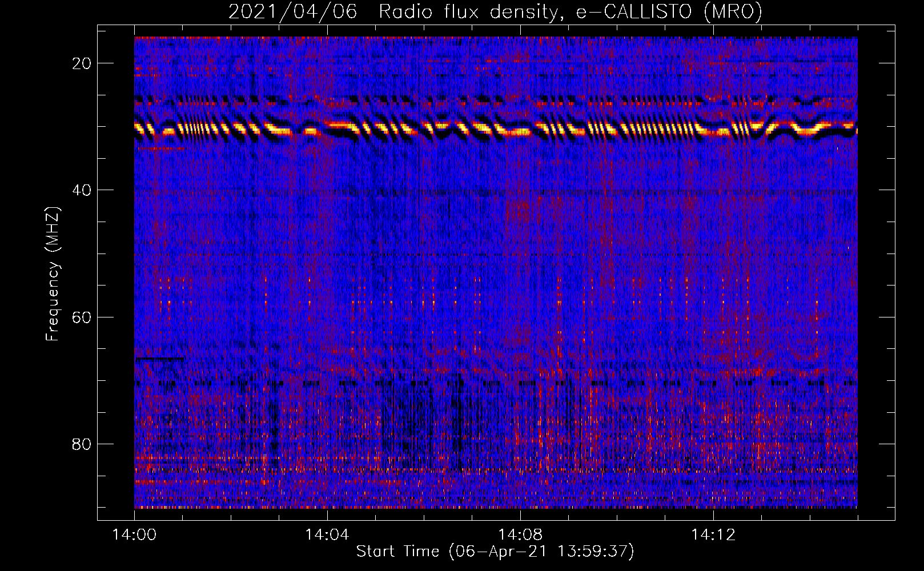Click the time tick label "14:04"

327,534
